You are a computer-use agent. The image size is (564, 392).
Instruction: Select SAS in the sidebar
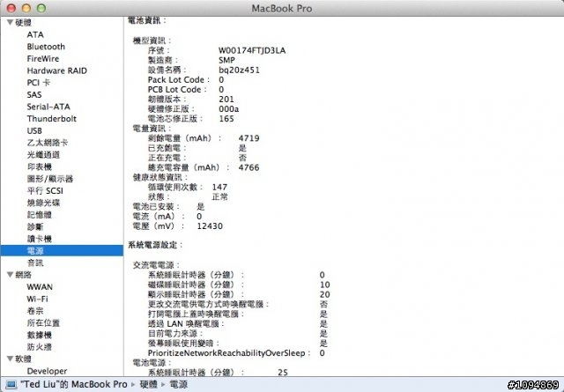(x=34, y=94)
